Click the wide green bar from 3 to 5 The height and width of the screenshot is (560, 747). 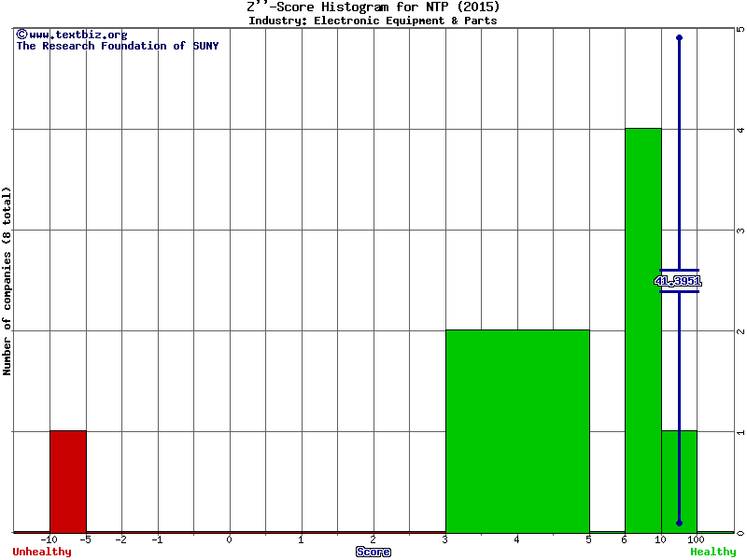click(x=517, y=431)
